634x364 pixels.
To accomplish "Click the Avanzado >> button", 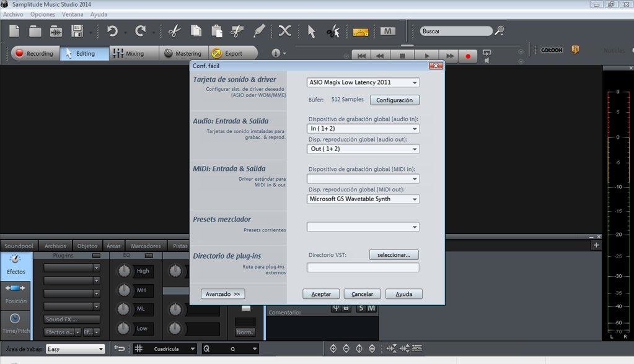I will pos(222,294).
